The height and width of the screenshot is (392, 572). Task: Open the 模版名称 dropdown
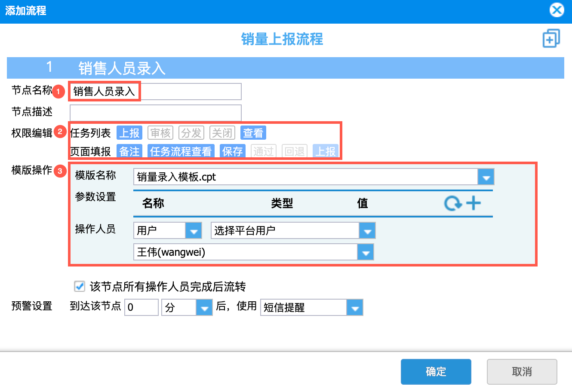[486, 177]
